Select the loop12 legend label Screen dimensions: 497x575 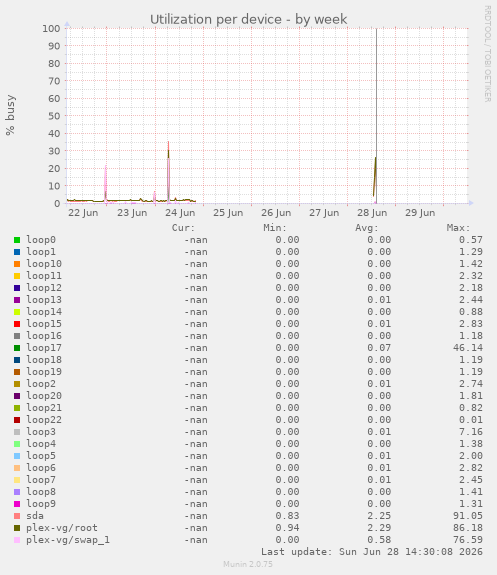pos(44,288)
